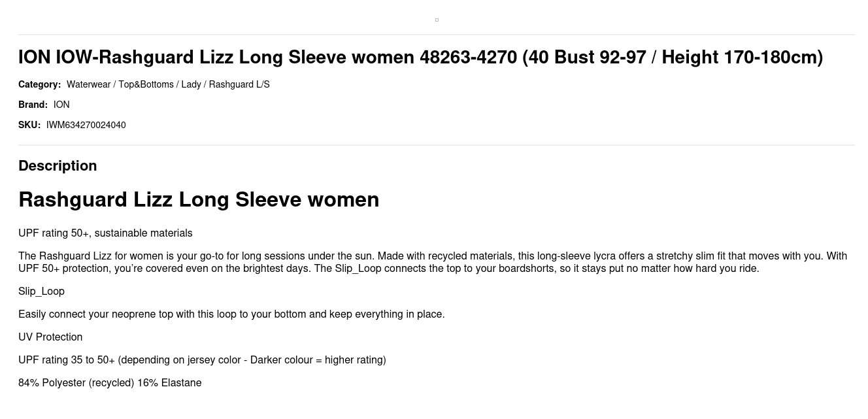868x419 pixels.
Task: Click the 84% Polyester (recycled) 16% Elastane line
Action: pos(110,383)
